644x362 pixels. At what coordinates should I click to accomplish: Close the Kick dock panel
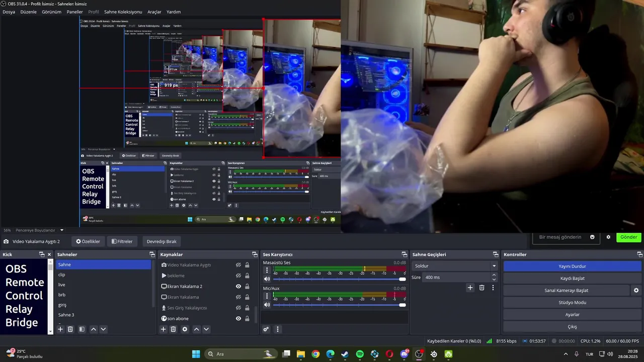click(x=49, y=254)
